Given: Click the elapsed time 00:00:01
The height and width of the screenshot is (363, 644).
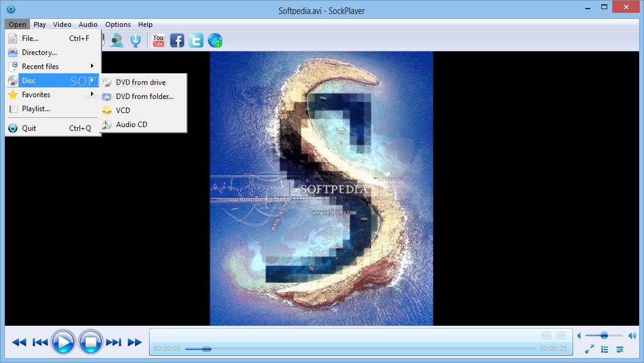Looking at the screenshot, I should pos(167,348).
